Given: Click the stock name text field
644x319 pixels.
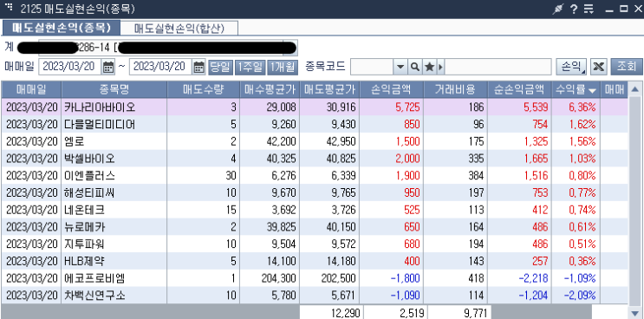Looking at the screenshot, I should click(x=498, y=67).
